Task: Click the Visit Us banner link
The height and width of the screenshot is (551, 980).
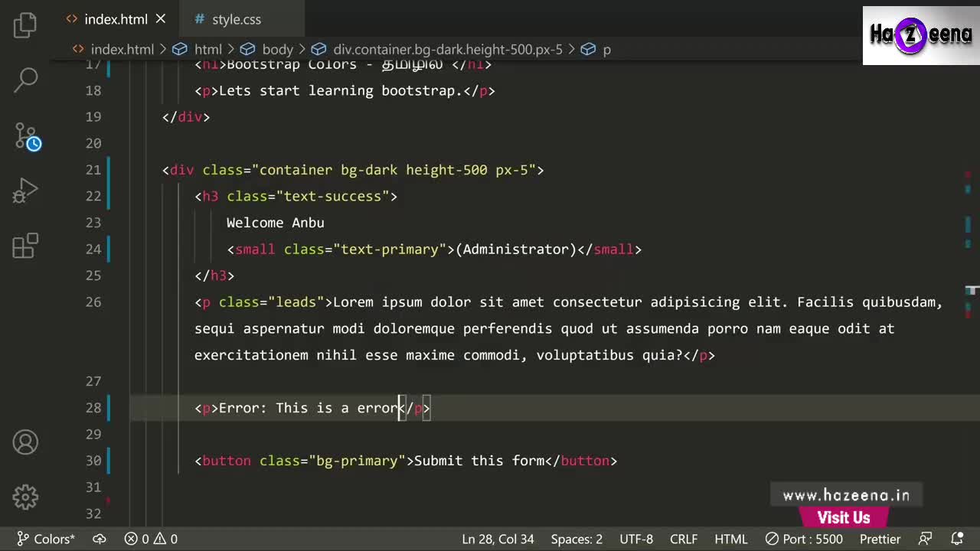Action: pos(844,518)
